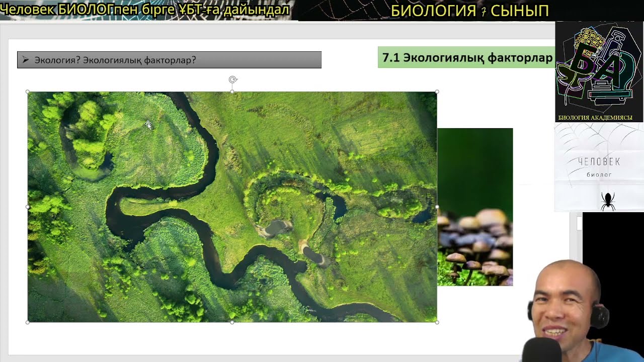Click the 'Человек БИОЛОГпен бірге ҰБТ-ға дайындал' header
Viewport: 644px width, 362px height.
145,10
